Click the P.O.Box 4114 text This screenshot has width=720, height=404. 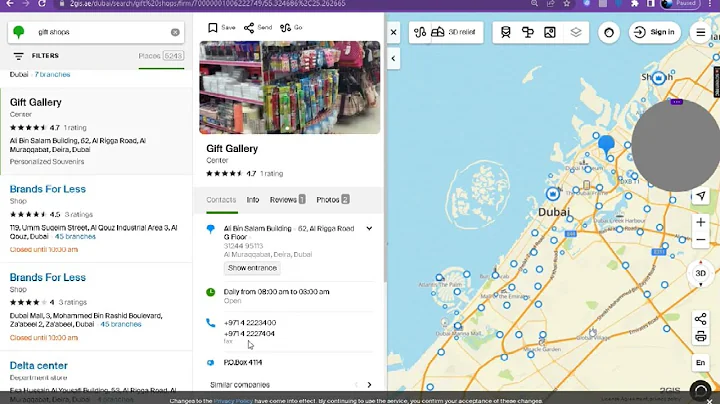(x=243, y=363)
